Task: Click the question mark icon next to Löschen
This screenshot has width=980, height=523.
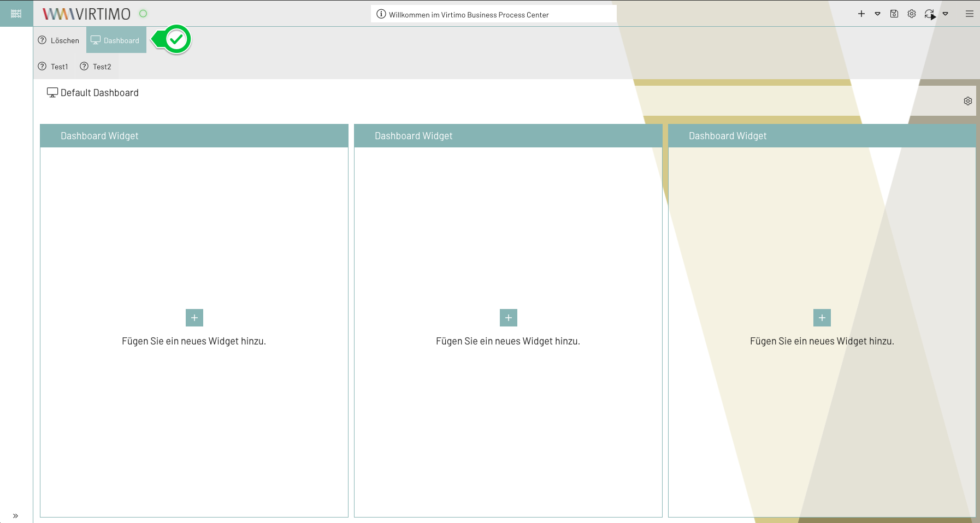Action: pos(43,40)
